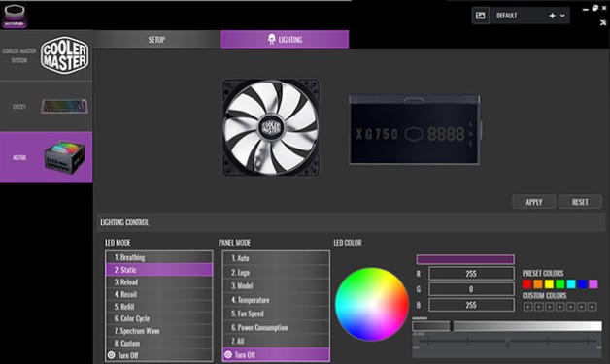
Task: Click the Reset button
Action: pos(580,202)
